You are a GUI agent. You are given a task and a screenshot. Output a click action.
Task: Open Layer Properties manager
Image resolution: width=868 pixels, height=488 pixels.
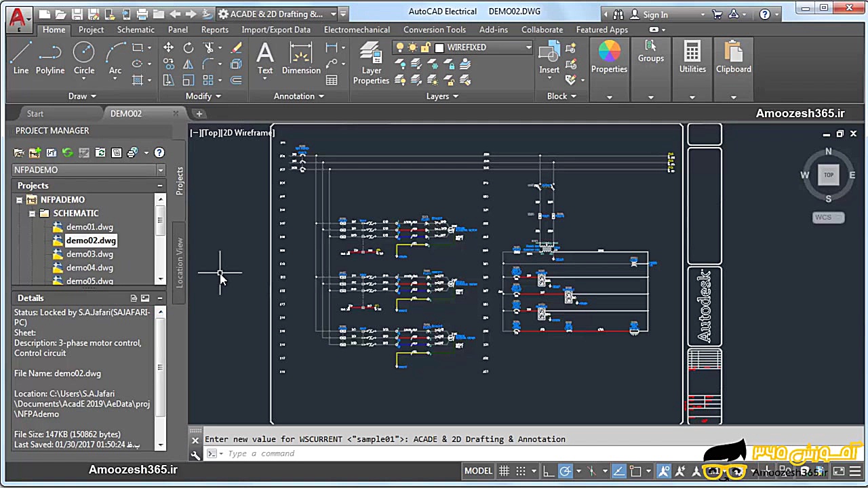[x=371, y=62]
